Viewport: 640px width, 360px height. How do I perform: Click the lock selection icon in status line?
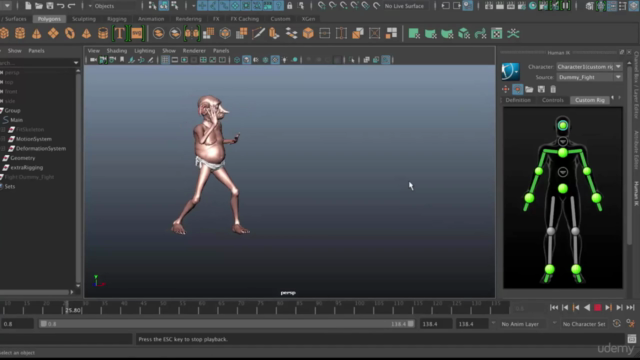290,6
